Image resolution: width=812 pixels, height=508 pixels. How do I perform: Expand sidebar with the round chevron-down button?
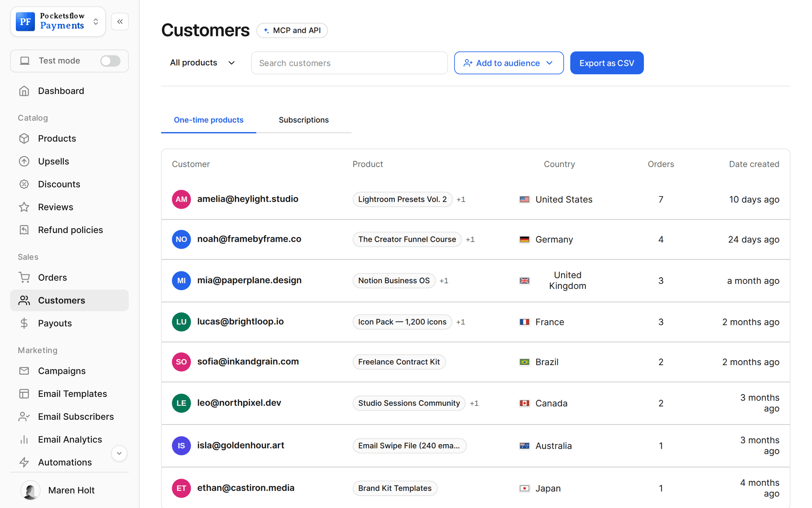tap(119, 453)
